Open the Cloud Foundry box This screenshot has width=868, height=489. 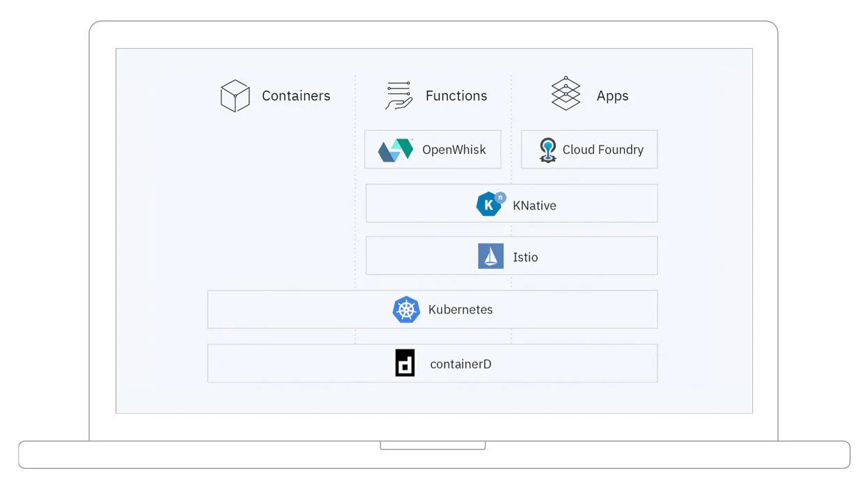click(x=589, y=149)
